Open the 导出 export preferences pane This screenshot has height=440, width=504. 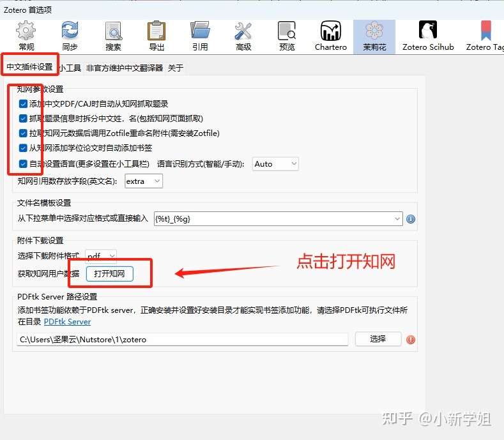click(x=157, y=36)
